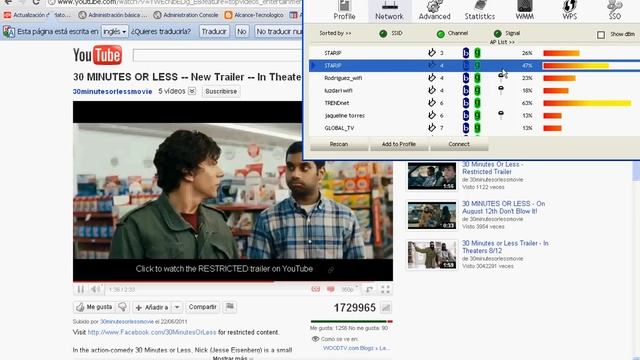Viewport: 640px width, 360px height.
Task: Select the jaqueline torres network row
Action: click(x=473, y=116)
